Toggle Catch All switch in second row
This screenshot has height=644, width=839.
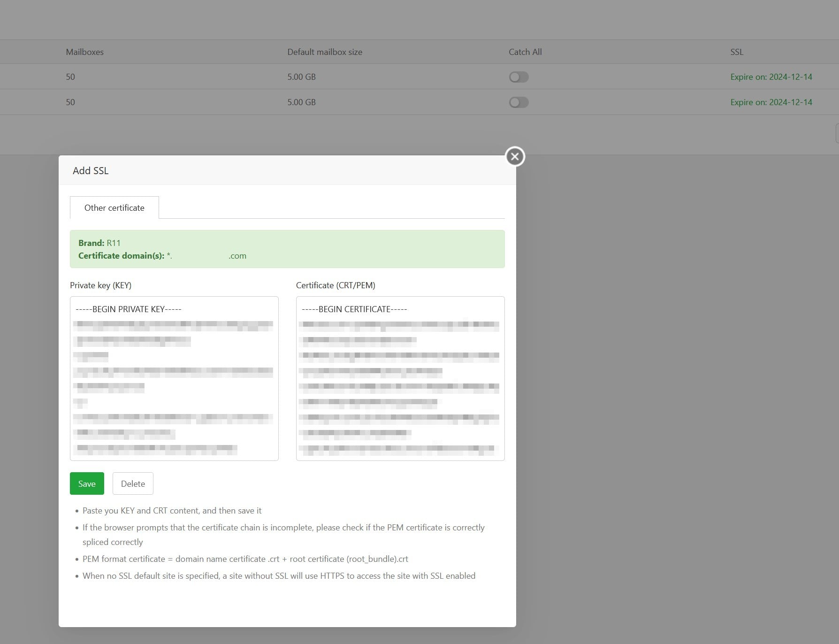point(519,102)
